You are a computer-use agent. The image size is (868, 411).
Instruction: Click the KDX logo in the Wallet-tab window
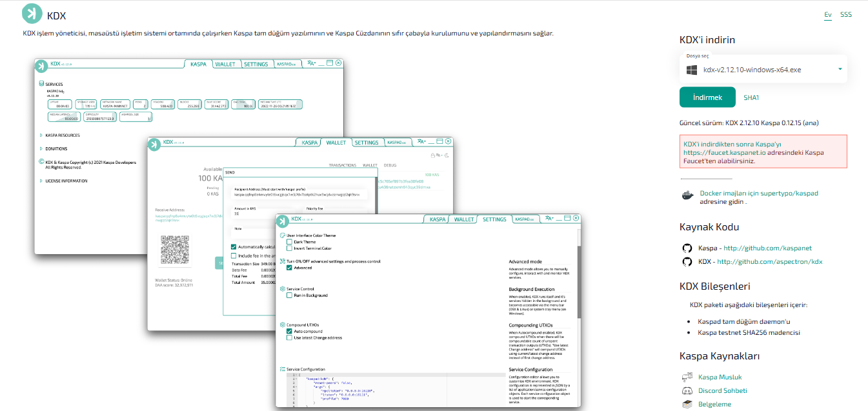[x=154, y=144]
